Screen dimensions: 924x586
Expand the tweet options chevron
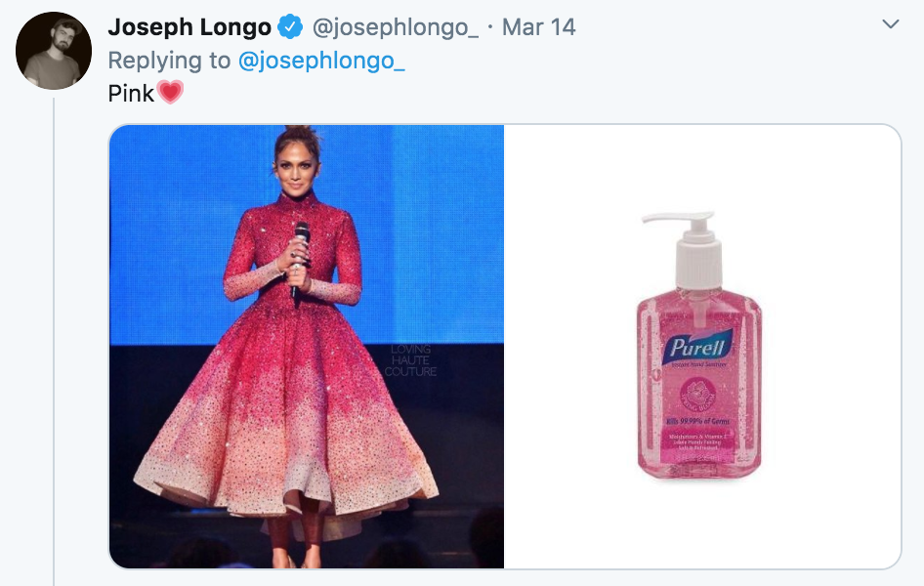(x=890, y=23)
